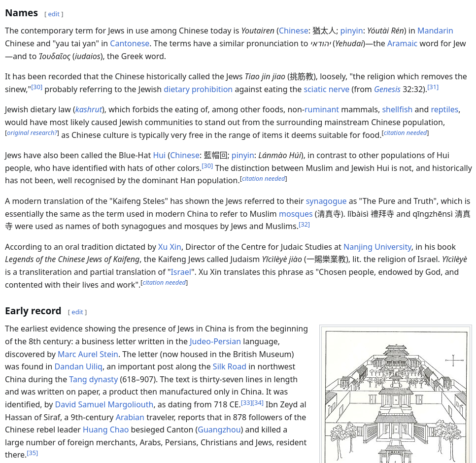
Task: Click footnote reference 34
Action: click(258, 402)
